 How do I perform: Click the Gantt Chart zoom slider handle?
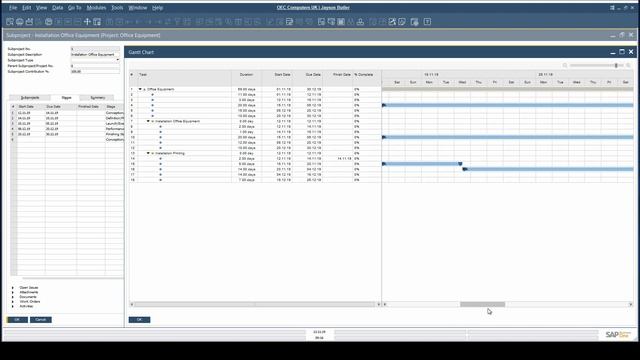[x=616, y=65]
